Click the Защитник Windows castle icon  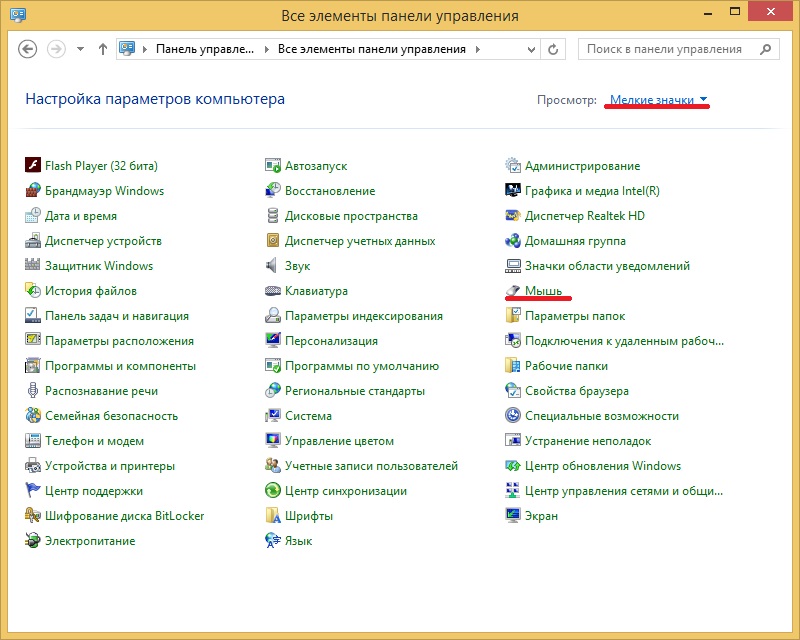(33, 265)
